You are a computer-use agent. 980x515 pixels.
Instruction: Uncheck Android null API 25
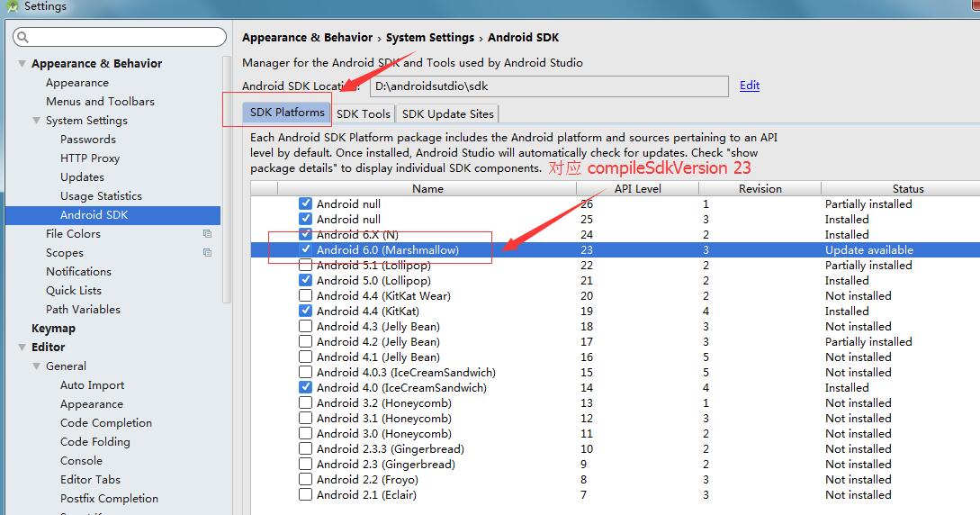click(305, 219)
